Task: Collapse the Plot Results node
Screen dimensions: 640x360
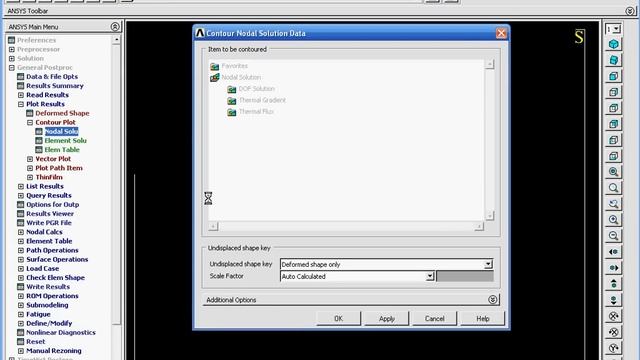Action: tap(21, 104)
